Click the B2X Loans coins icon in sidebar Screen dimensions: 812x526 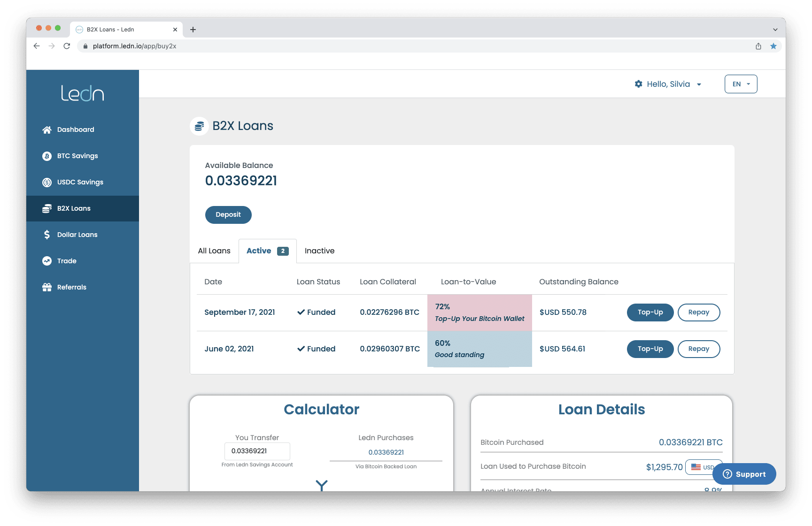click(47, 208)
